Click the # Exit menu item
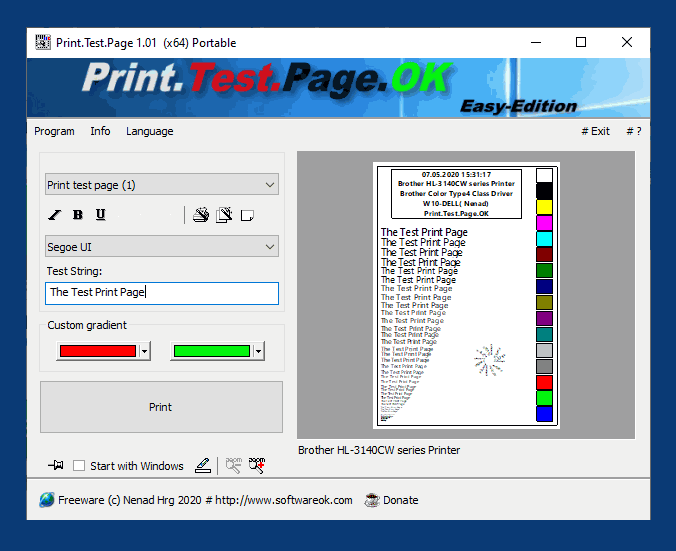 pos(595,131)
